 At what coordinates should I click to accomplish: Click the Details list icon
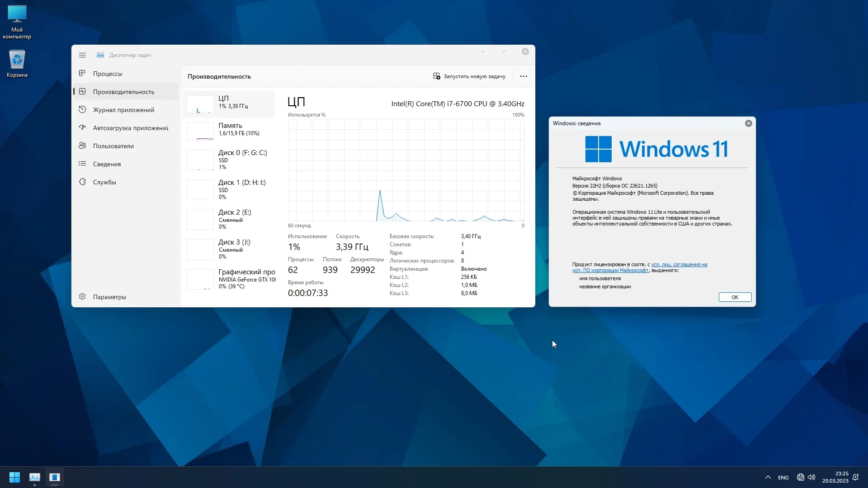(x=82, y=164)
